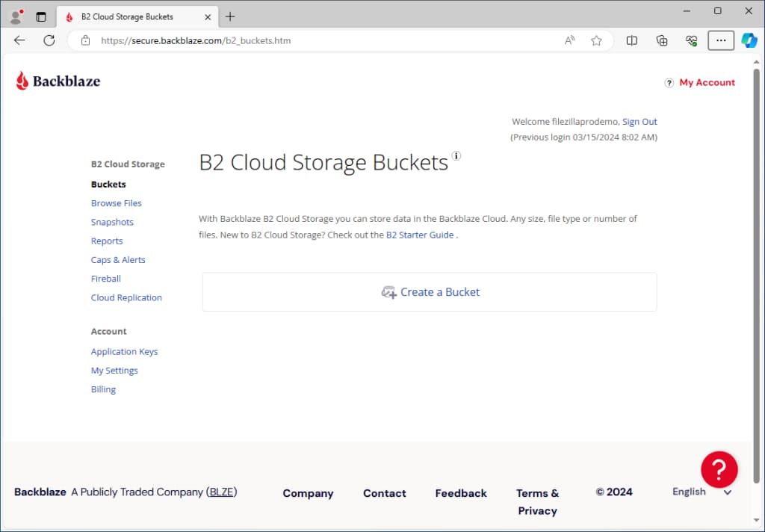Close the B2 Cloud Storage Buckets tab
This screenshot has height=532, width=765.
[x=208, y=16]
